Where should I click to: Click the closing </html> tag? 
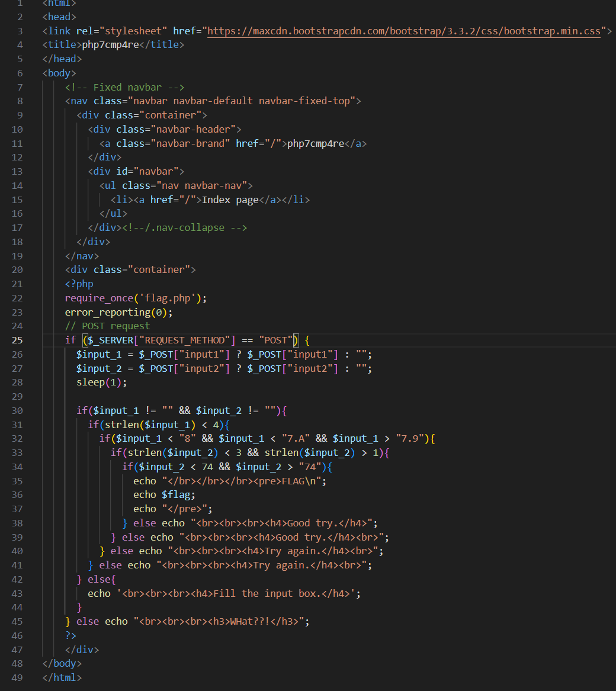point(62,677)
